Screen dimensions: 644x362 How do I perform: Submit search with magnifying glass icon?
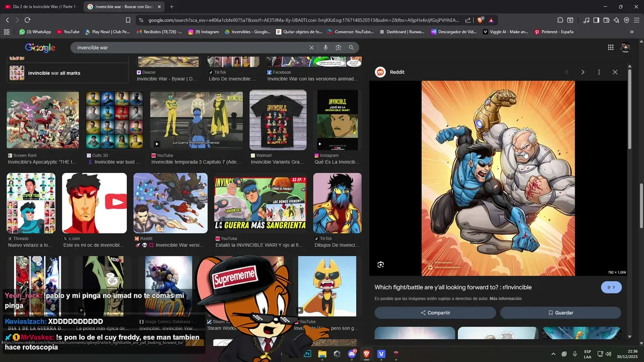pos(351,47)
